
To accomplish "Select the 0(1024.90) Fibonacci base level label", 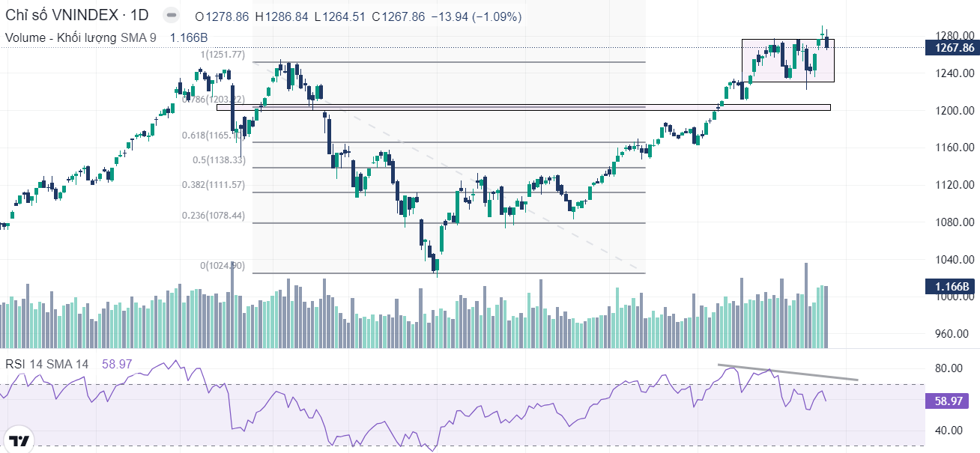I will pyautogui.click(x=222, y=266).
